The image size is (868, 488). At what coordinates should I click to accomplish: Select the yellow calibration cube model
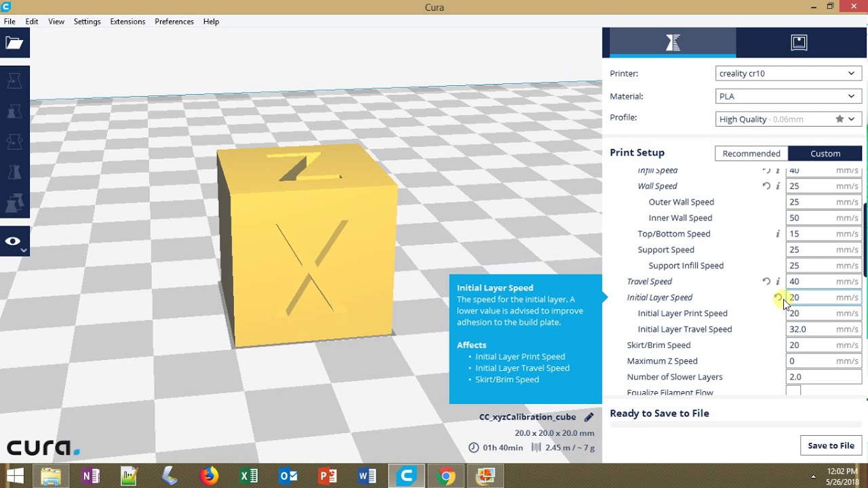pyautogui.click(x=307, y=247)
